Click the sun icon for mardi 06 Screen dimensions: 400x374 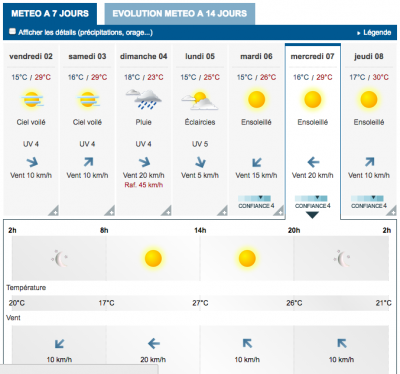[x=256, y=99]
